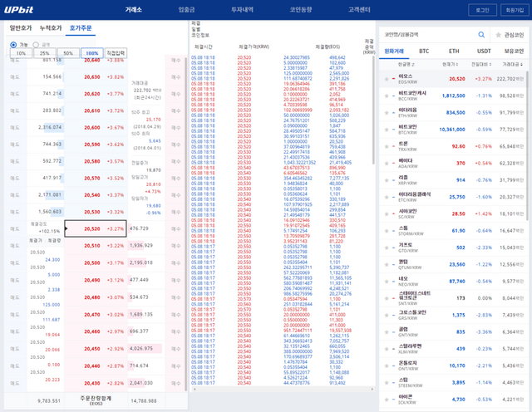The height and width of the screenshot is (412, 532).
Task: Click the 20,640 ask price
Action: (92, 61)
